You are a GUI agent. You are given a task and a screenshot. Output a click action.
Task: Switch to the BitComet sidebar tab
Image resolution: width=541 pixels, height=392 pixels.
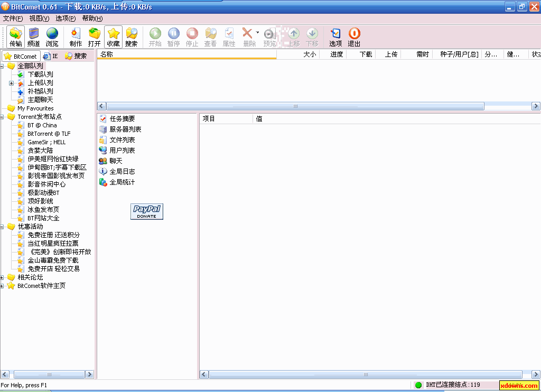pyautogui.click(x=21, y=56)
